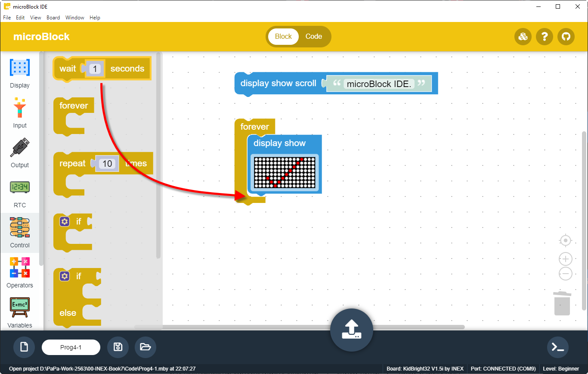Click the Open project path status text

[x=102, y=369]
